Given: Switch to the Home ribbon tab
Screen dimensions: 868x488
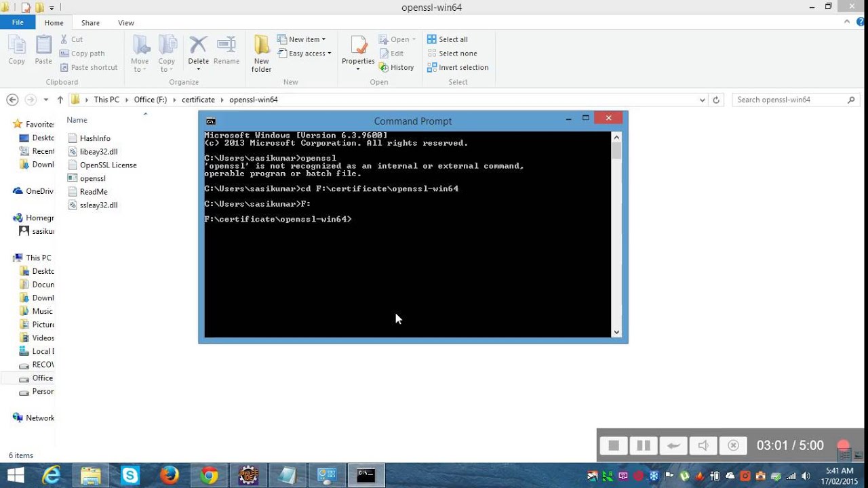Looking at the screenshot, I should 54,22.
